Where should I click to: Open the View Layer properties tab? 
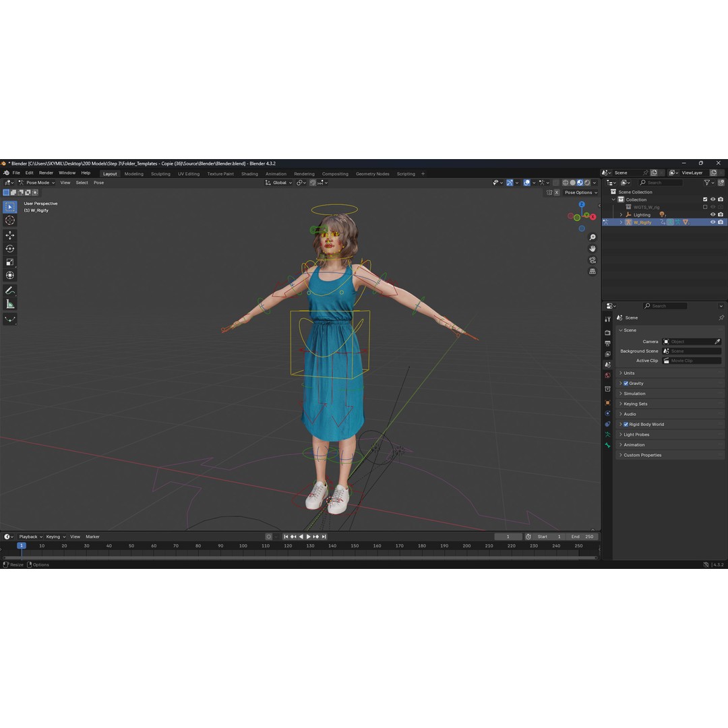(x=607, y=354)
